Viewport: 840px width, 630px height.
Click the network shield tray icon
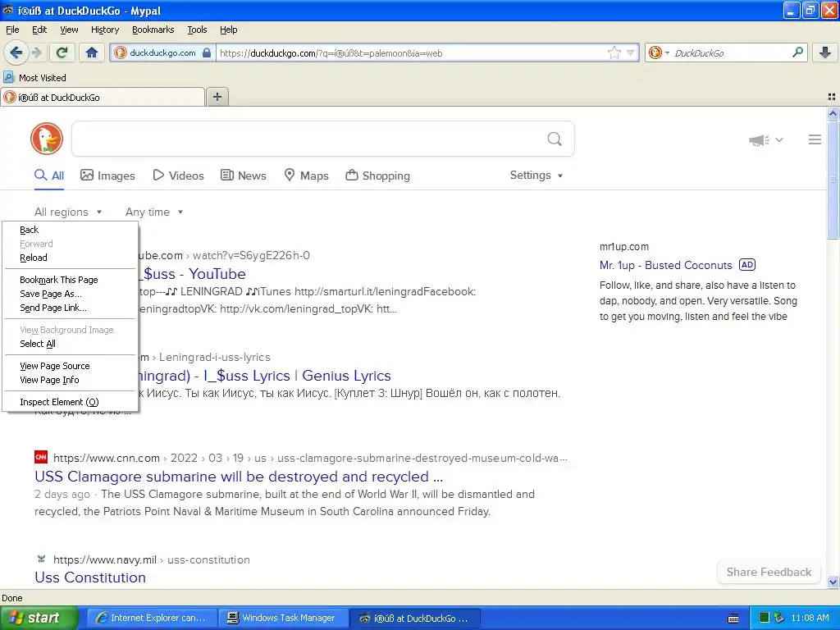779,618
